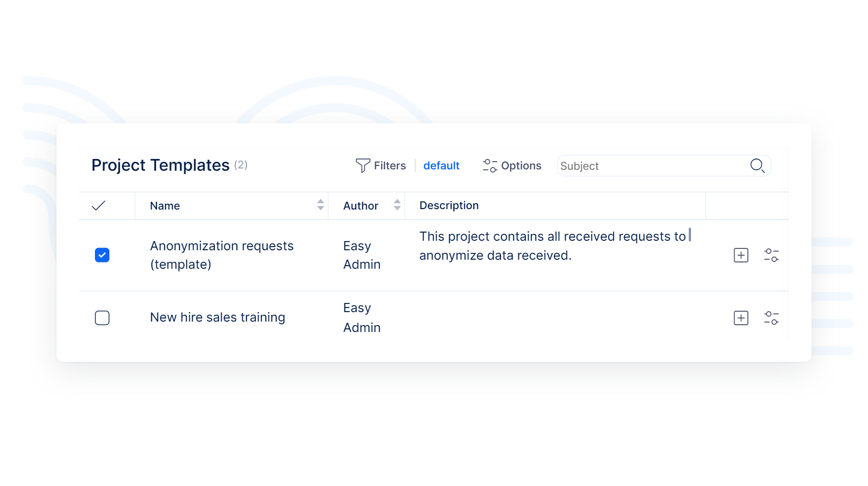Screen dimensions: 868x486
Task: Open settings icon for Anonymization requests template
Action: click(x=772, y=255)
